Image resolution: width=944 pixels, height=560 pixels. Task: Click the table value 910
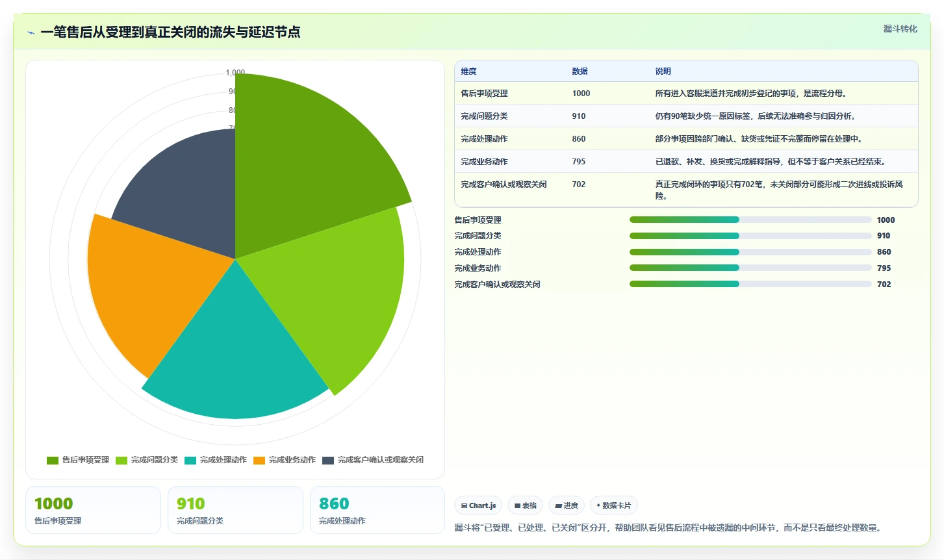pyautogui.click(x=578, y=116)
